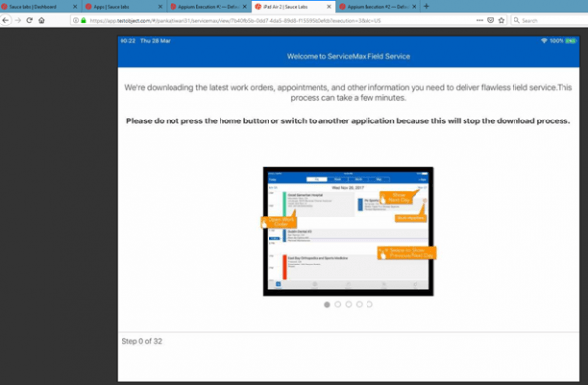Reload the page with the refresh icon
The image size is (588, 385).
(x=29, y=20)
